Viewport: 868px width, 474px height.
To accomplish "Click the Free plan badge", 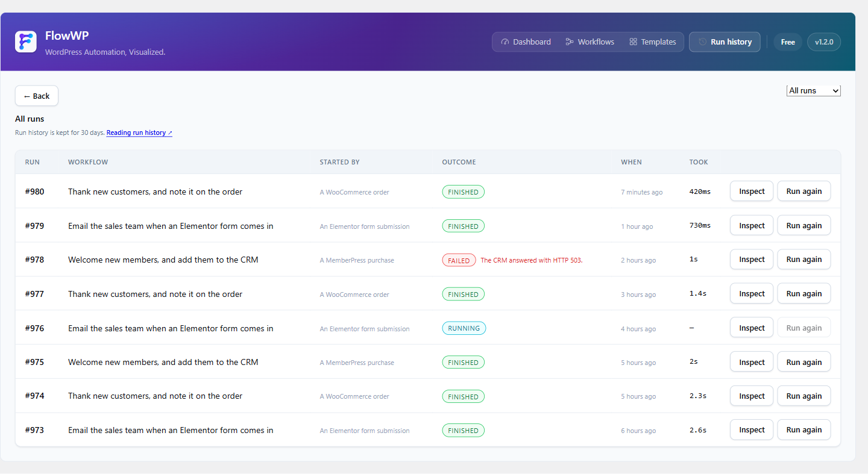I will point(788,42).
